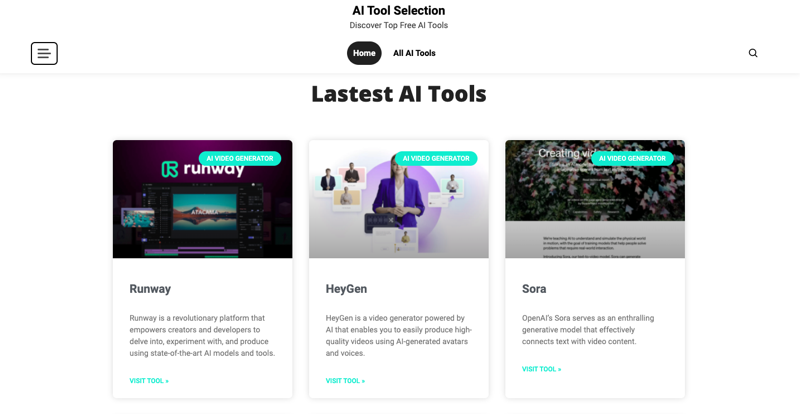Open the Sora thumbnail image
The height and width of the screenshot is (414, 800).
pos(595,199)
